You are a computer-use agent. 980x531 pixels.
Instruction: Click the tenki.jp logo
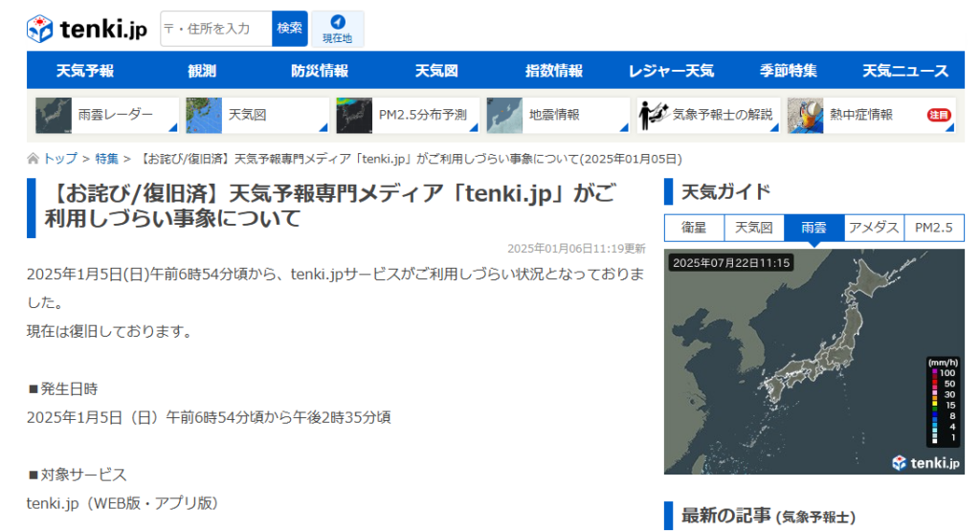coord(87,29)
